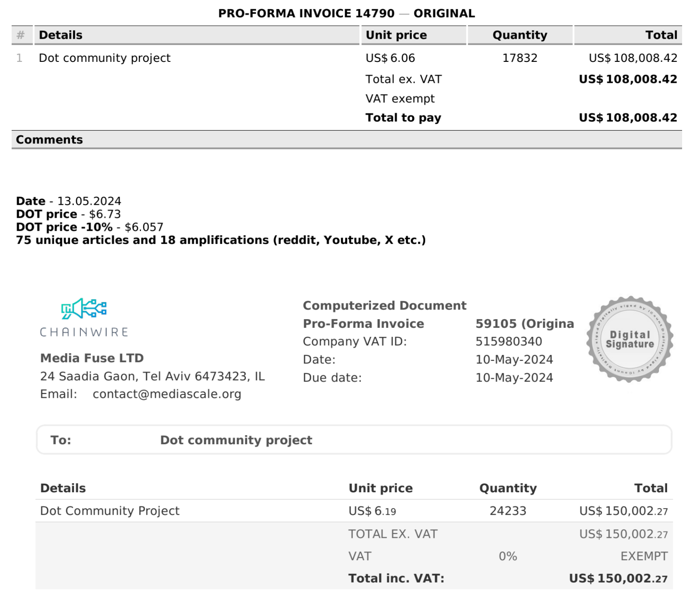Click the Total inc. VAT amount
This screenshot has width=698, height=616.
click(x=618, y=579)
